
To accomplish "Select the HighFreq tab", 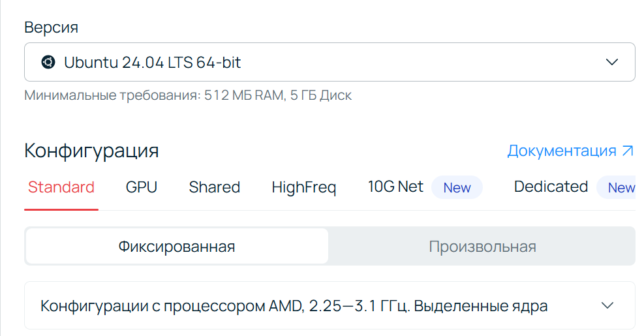I will click(x=304, y=187).
